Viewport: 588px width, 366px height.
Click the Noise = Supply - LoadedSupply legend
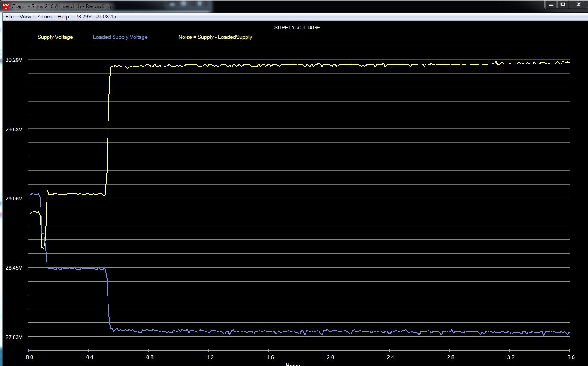(215, 37)
